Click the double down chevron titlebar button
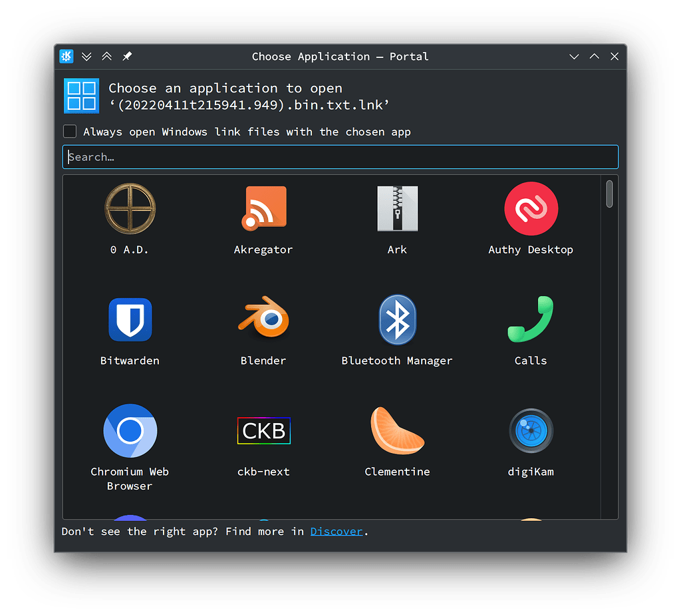The height and width of the screenshot is (616, 681). pyautogui.click(x=86, y=57)
